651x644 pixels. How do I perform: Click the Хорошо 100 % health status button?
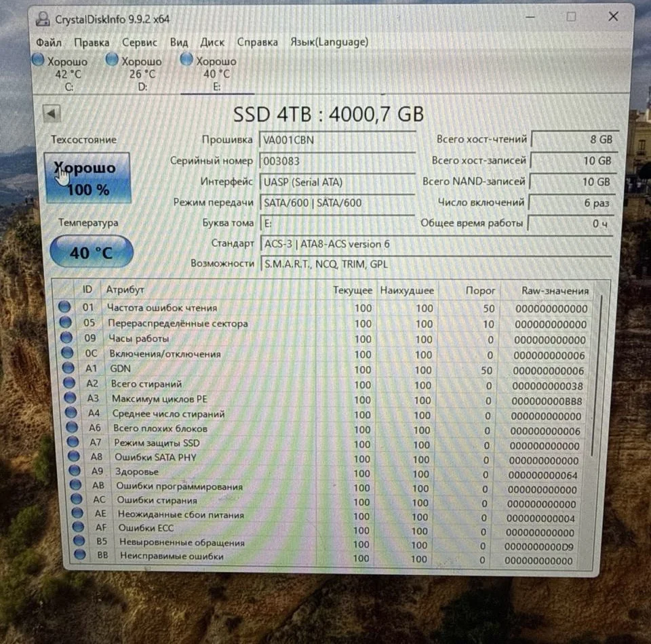[x=87, y=178]
